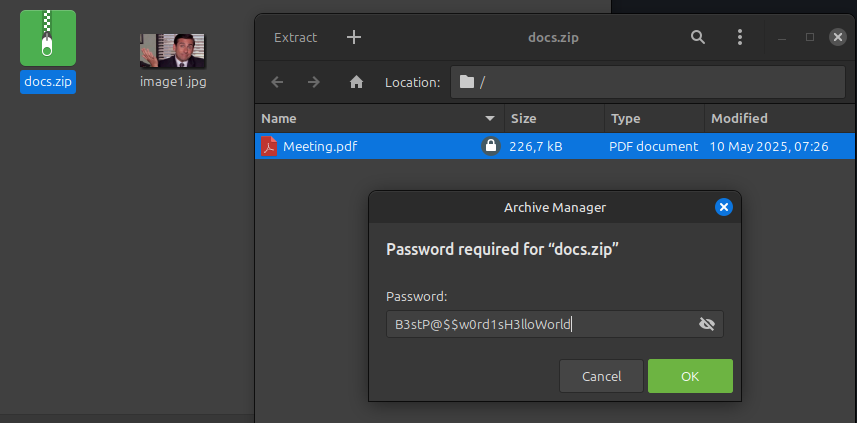Go back with the left arrow
The image size is (857, 423).
277,82
